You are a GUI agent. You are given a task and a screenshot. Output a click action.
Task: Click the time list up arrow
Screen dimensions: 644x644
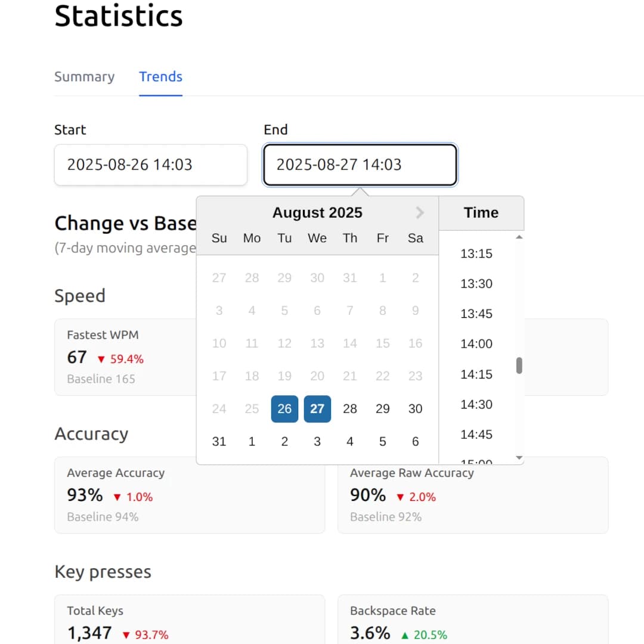(x=519, y=237)
